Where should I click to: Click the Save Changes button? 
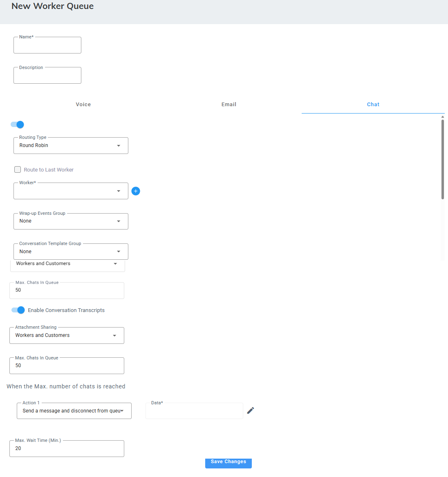(228, 463)
